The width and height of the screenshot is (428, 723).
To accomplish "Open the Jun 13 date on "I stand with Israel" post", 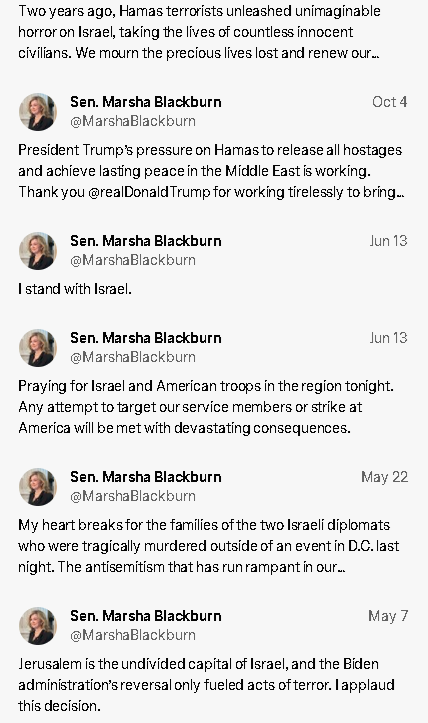I will (388, 241).
